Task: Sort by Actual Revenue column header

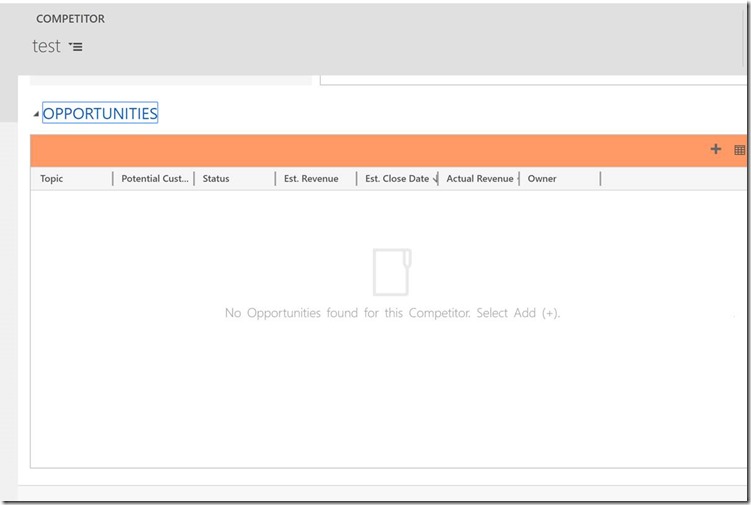Action: 479,179
